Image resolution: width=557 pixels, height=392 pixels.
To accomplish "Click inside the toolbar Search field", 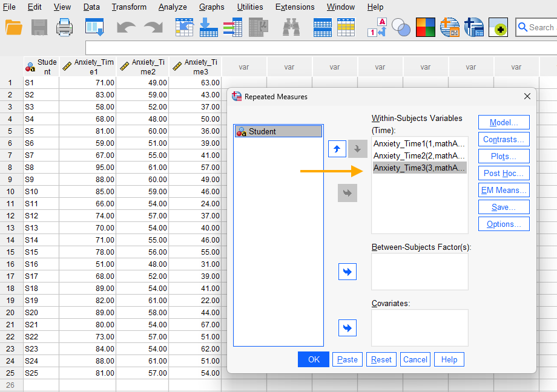I will coord(539,27).
